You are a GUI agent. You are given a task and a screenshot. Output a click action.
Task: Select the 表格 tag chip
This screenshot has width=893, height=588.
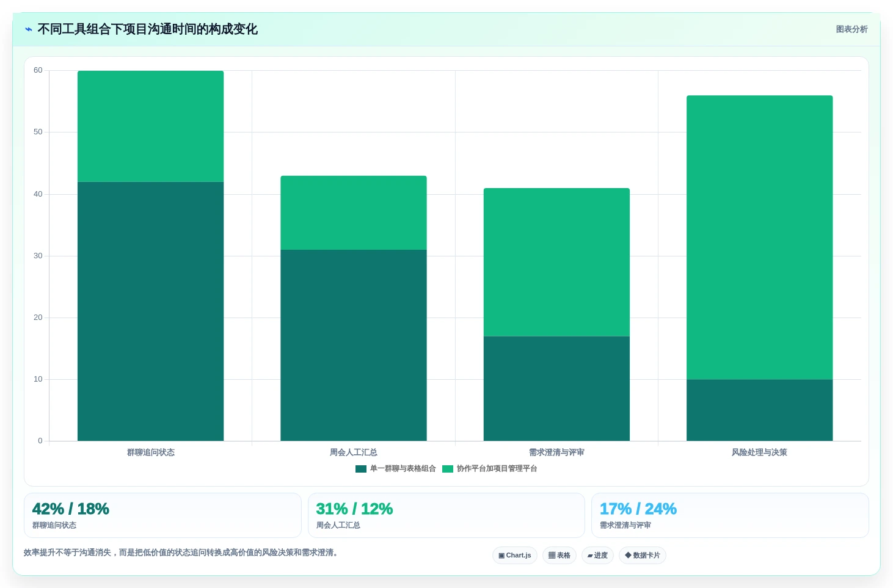coord(559,556)
